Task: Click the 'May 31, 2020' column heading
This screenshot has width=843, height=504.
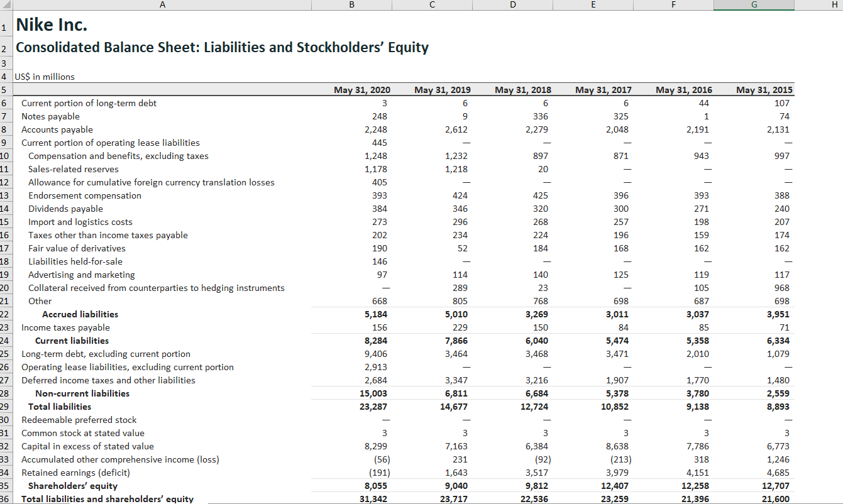Action: (x=362, y=90)
